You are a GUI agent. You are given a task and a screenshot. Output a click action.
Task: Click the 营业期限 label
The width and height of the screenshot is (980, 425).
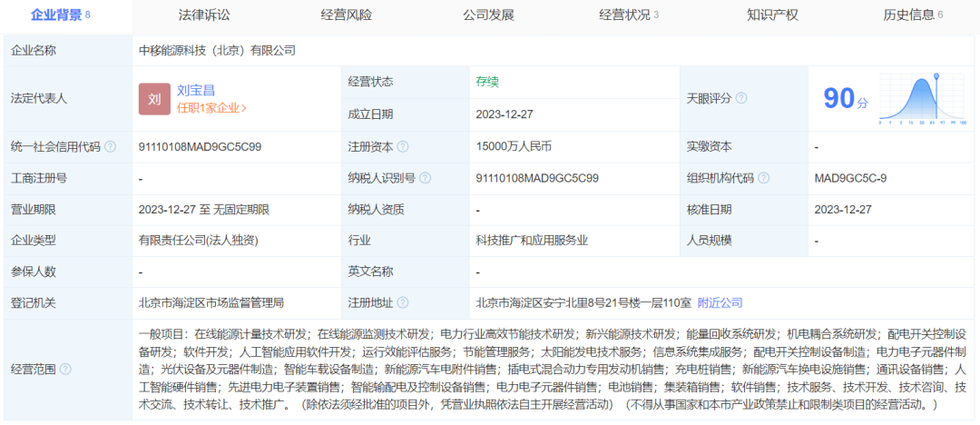pos(34,210)
